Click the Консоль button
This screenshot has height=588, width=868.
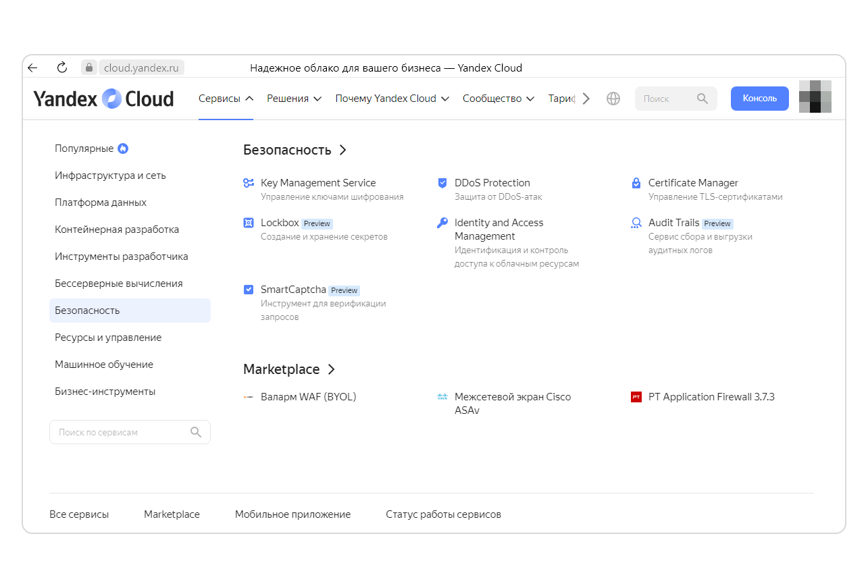(x=760, y=99)
